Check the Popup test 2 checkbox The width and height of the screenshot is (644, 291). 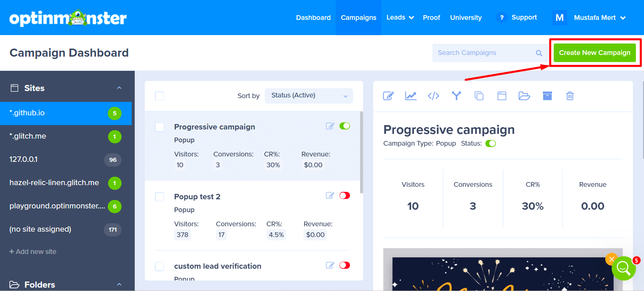tap(160, 197)
